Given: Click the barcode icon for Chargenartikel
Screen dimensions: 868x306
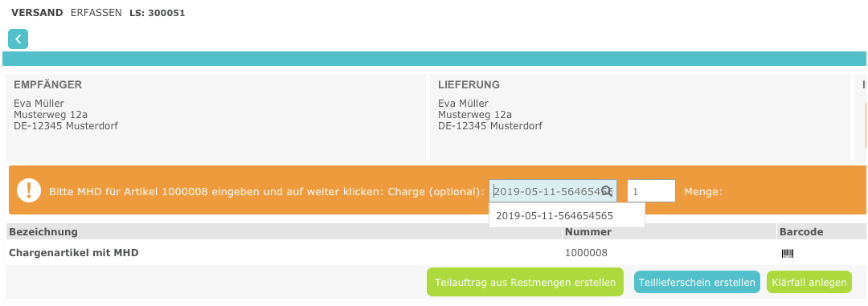Looking at the screenshot, I should click(787, 254).
